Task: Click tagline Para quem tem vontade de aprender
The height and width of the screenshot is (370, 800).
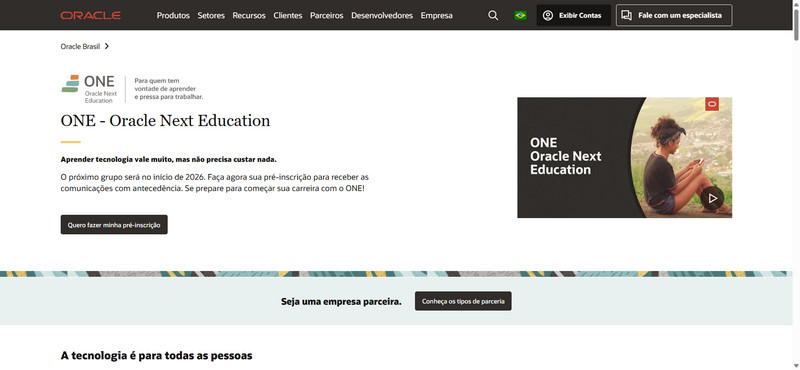Action: tap(169, 89)
